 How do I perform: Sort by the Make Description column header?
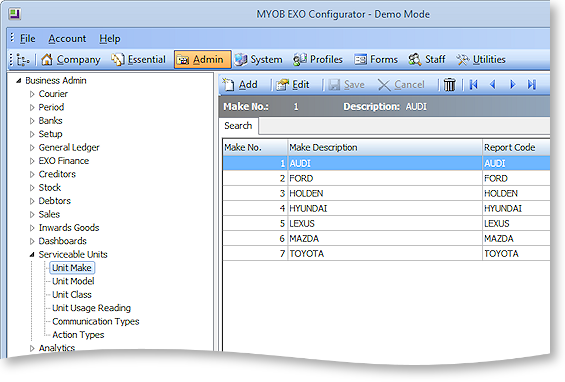pos(385,147)
